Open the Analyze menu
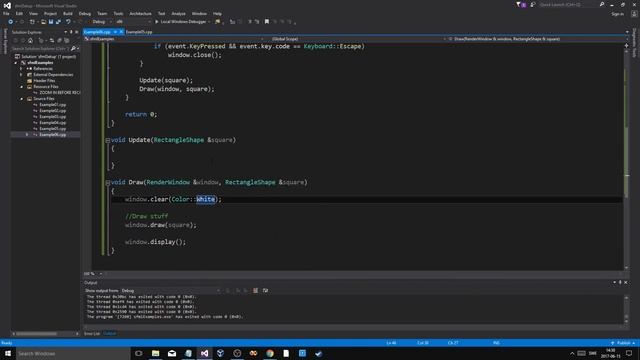The image size is (640, 360). click(178, 13)
